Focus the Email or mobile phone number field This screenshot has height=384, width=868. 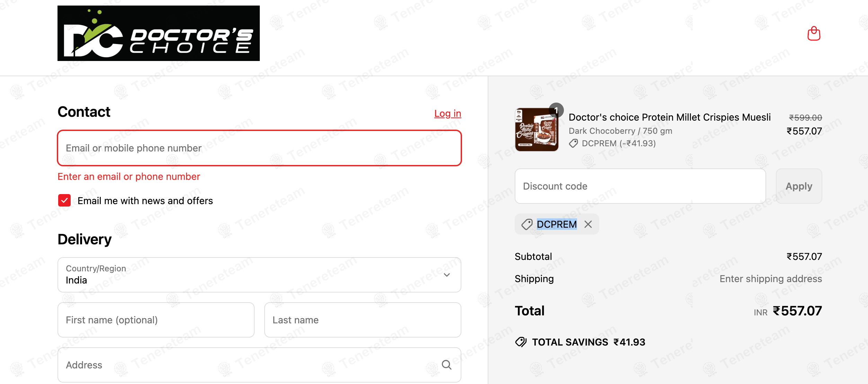[259, 148]
